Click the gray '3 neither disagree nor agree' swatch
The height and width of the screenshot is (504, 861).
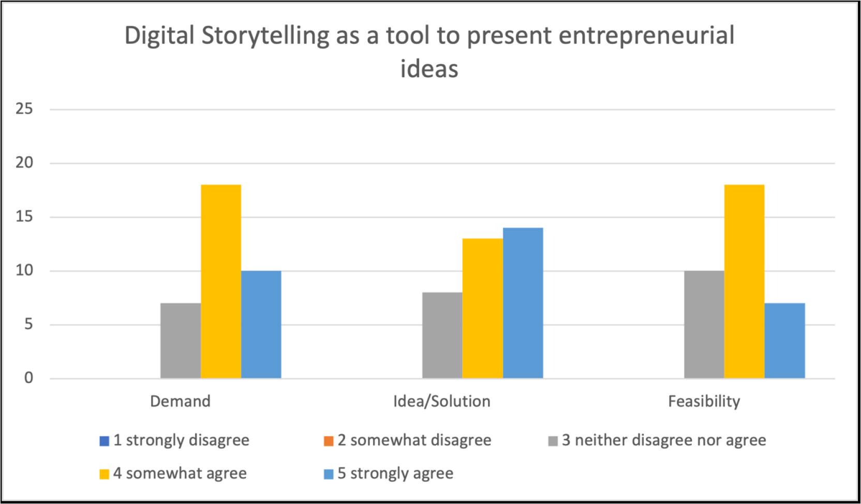pos(553,441)
